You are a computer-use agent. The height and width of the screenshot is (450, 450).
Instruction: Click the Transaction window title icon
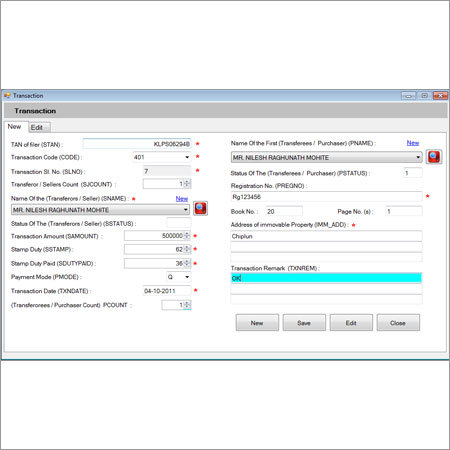point(7,96)
